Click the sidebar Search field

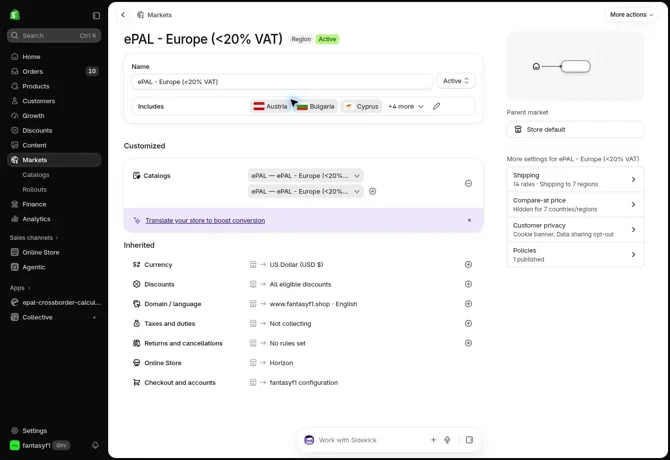(54, 35)
